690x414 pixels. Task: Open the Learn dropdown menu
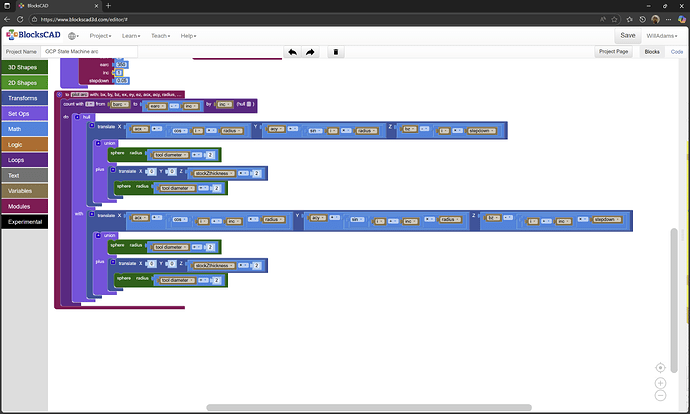point(131,35)
